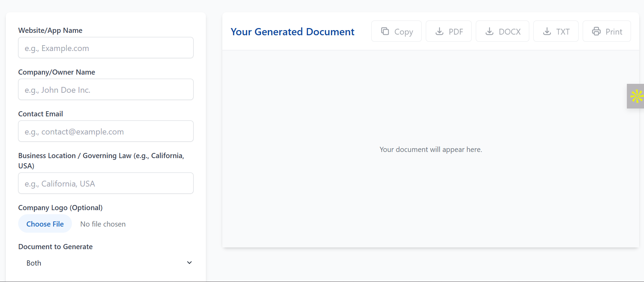Click the 'Company Logo (Optional)' label
Screen dimensions: 644x282
(60, 208)
